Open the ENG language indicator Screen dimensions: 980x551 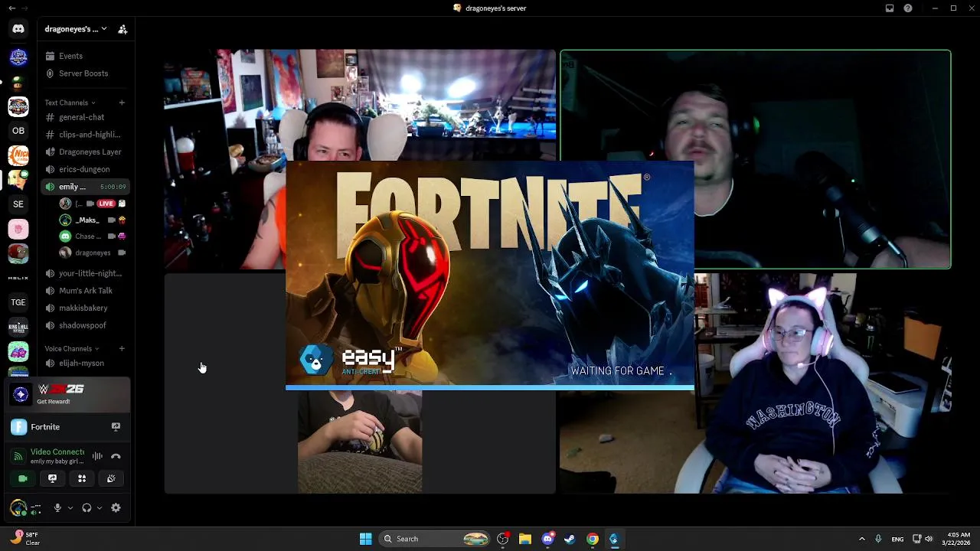pyautogui.click(x=897, y=539)
